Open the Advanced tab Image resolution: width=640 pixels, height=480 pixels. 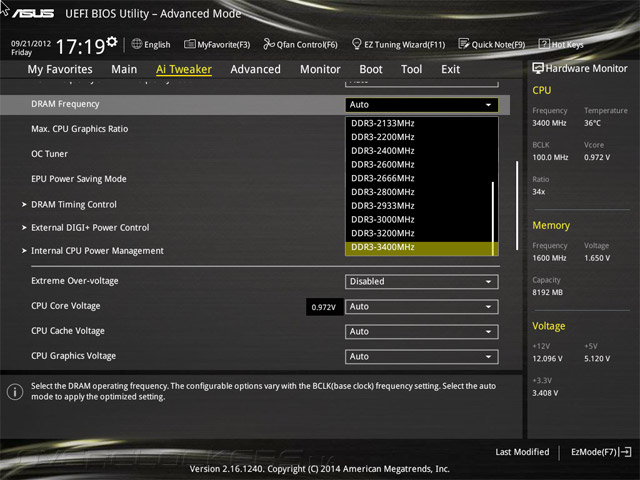click(x=256, y=69)
